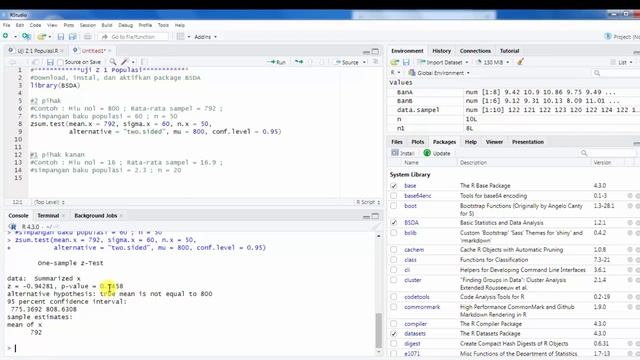Image resolution: width=640 pixels, height=360 pixels.
Task: Check the bslib package checkbox
Action: [x=393, y=233]
